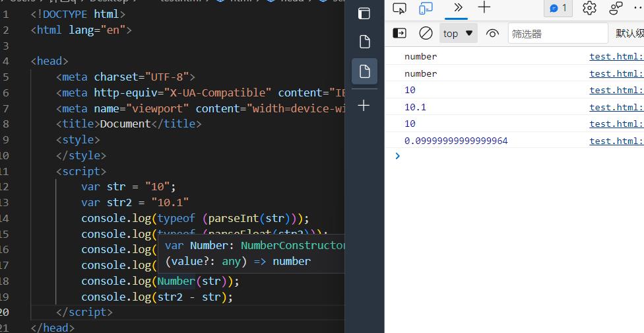Create live expression via eye icon
The width and height of the screenshot is (644, 333).
pos(492,33)
